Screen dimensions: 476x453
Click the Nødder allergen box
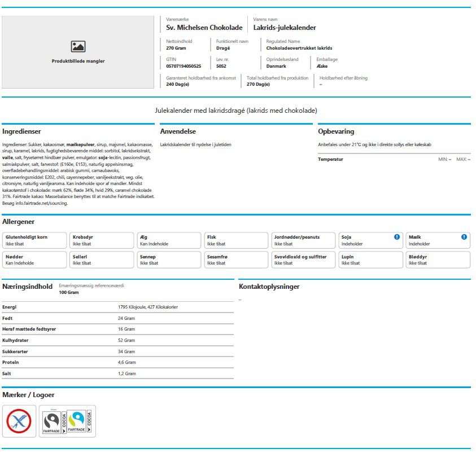tap(34, 260)
